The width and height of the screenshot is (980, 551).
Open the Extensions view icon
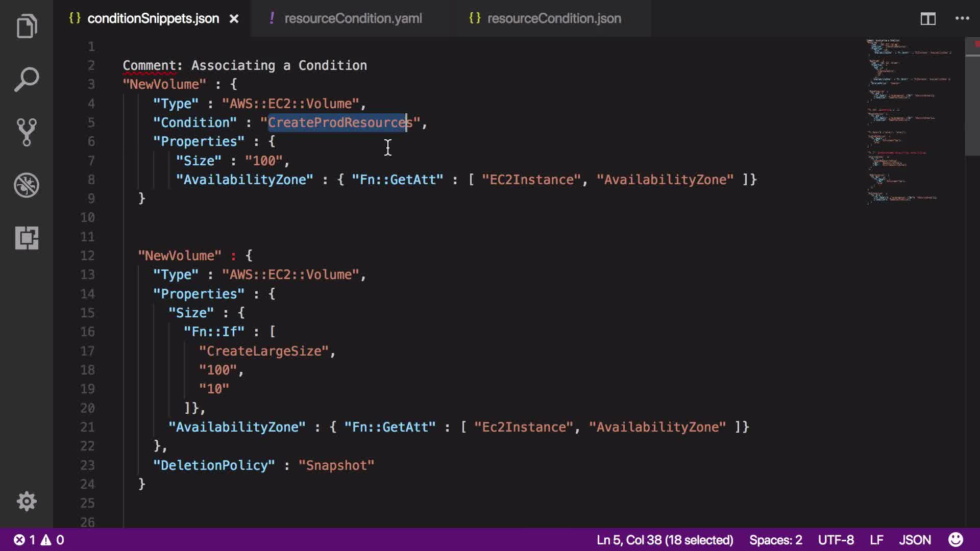27,238
